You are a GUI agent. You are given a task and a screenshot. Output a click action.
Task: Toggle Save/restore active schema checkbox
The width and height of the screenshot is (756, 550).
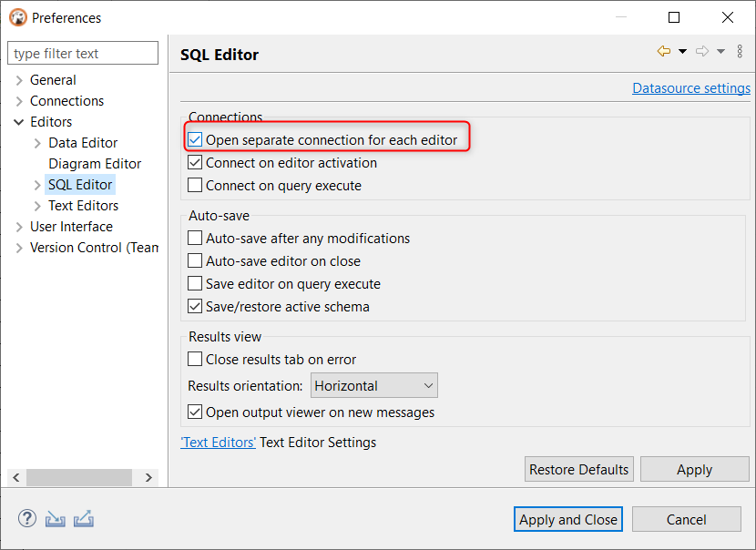(x=195, y=307)
